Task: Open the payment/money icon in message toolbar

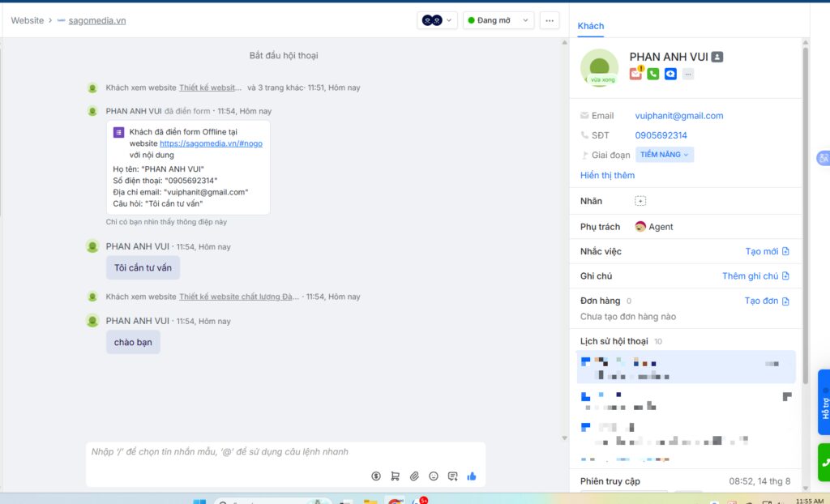Action: coord(375,476)
